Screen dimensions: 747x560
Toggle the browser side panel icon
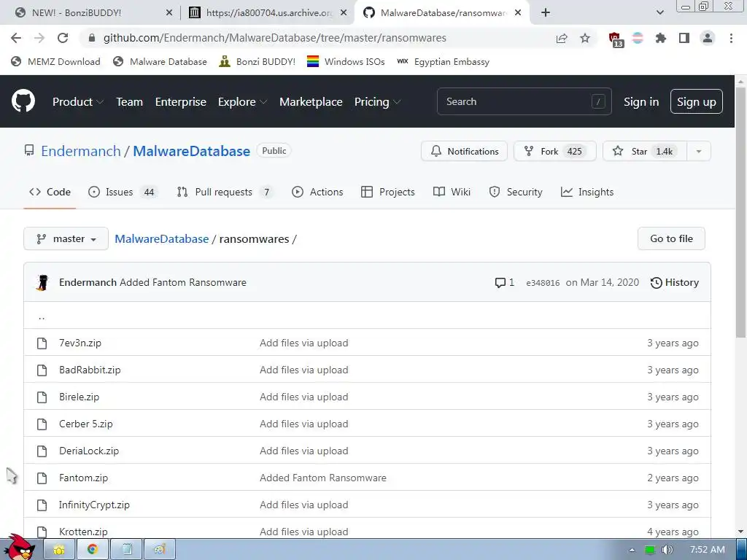click(684, 38)
